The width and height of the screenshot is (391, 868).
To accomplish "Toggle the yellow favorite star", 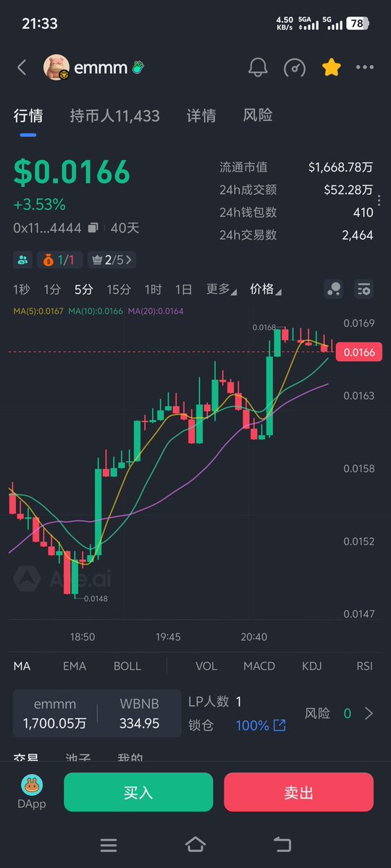I will point(331,67).
